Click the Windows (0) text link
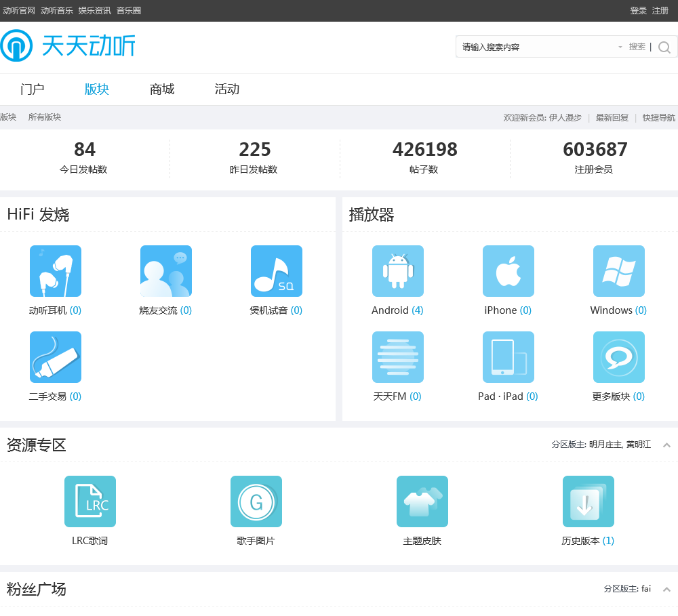This screenshot has width=678, height=616. point(618,310)
